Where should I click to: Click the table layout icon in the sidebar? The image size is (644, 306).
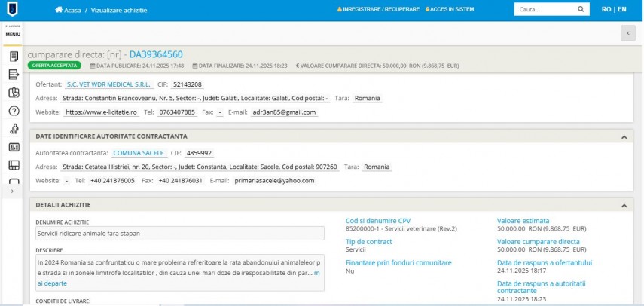click(13, 165)
